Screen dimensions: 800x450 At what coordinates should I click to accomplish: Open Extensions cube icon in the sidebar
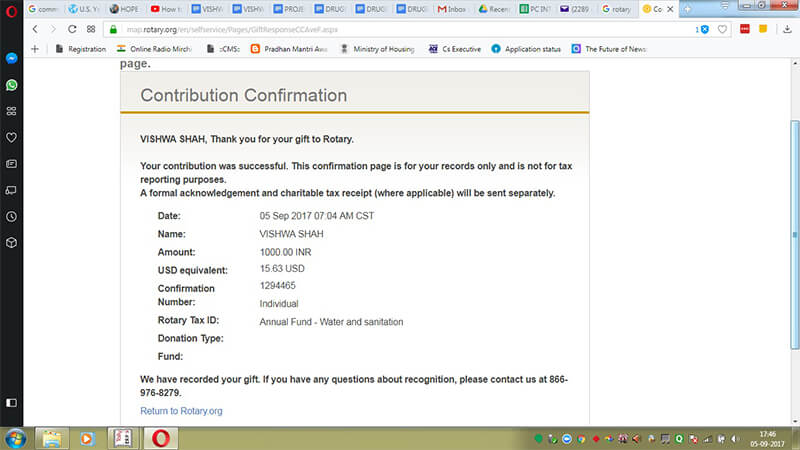[11, 243]
